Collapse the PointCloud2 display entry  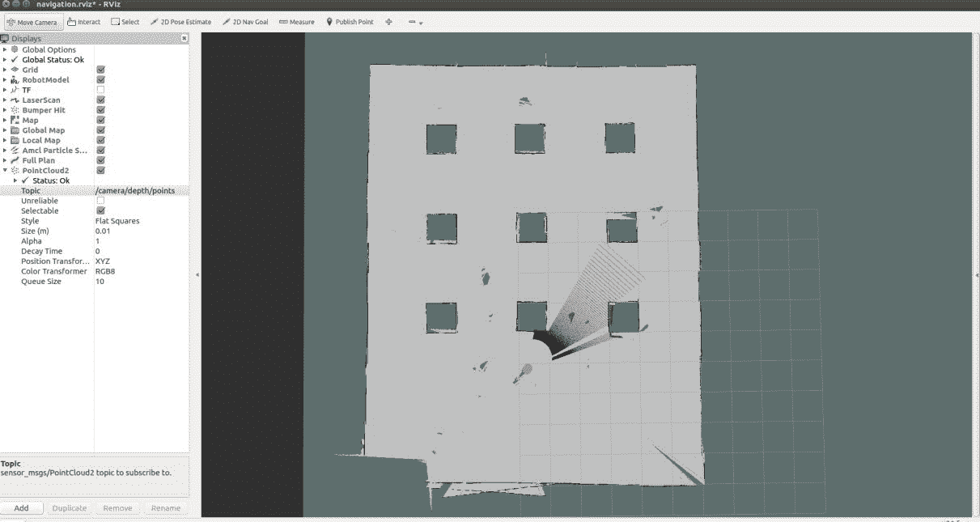(5, 171)
